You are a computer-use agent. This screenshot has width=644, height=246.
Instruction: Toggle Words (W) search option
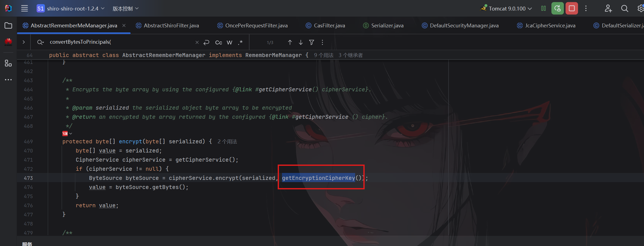(x=229, y=42)
